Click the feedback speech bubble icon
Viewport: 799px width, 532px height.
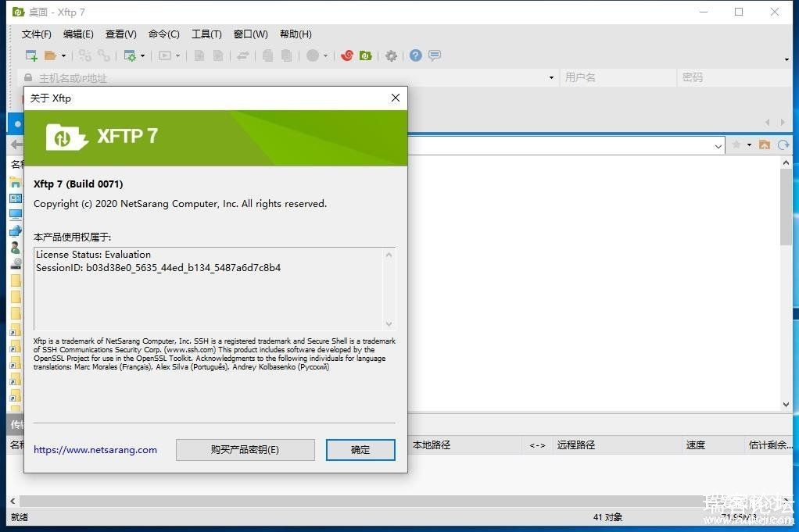point(435,55)
